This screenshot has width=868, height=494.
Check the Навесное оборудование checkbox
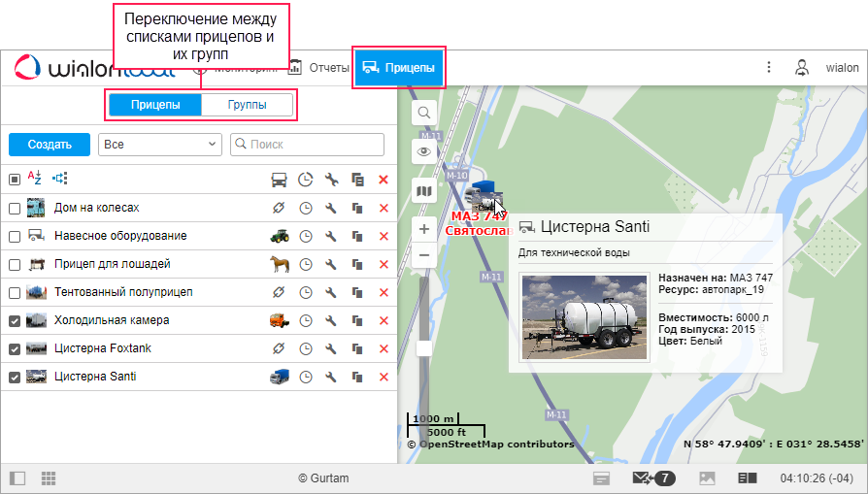point(15,236)
